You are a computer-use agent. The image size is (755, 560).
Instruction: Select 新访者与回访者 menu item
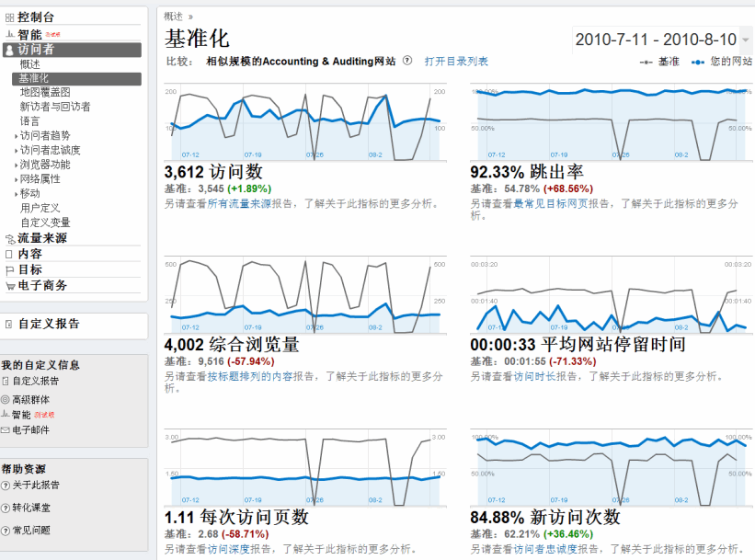pyautogui.click(x=55, y=107)
